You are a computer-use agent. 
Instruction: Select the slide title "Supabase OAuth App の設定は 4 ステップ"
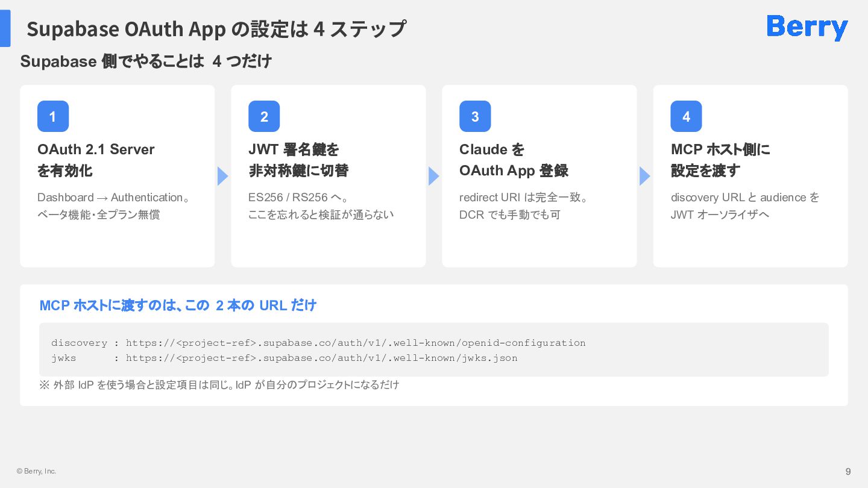(216, 28)
